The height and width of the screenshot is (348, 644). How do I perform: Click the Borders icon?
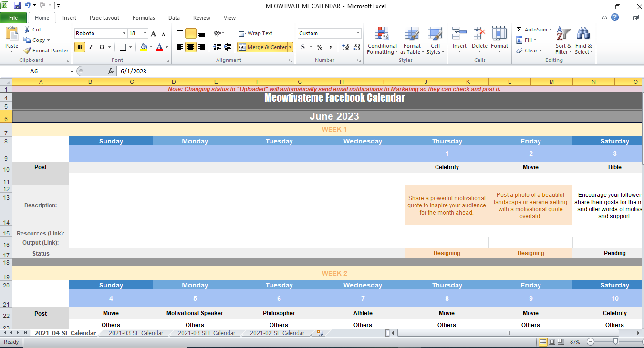pyautogui.click(x=123, y=47)
